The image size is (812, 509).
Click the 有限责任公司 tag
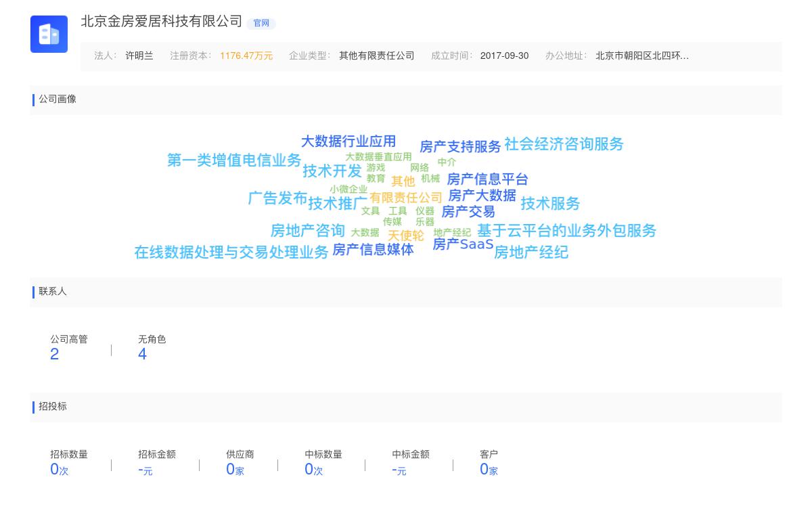(405, 198)
